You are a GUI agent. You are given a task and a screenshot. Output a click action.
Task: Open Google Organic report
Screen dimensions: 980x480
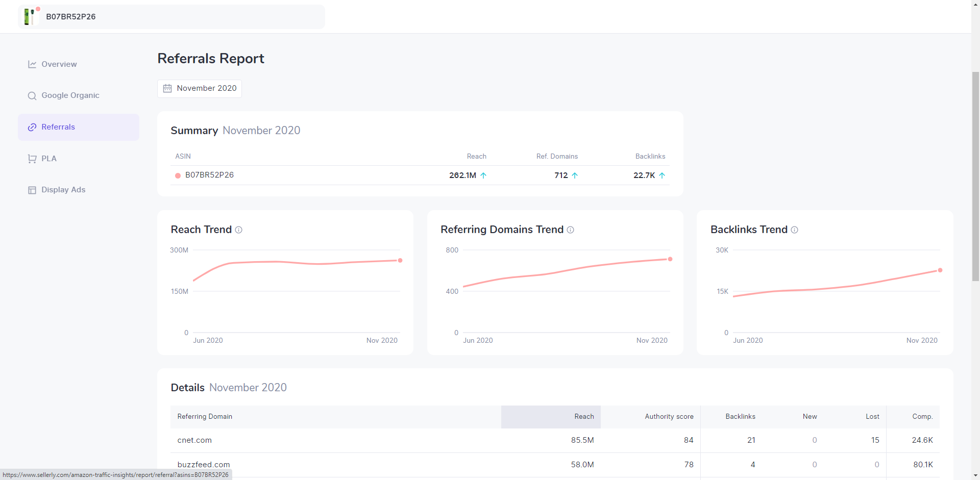[70, 95]
